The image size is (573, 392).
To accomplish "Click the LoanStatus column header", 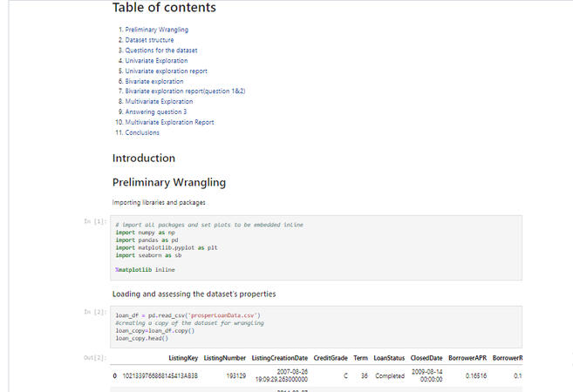I will point(389,358).
